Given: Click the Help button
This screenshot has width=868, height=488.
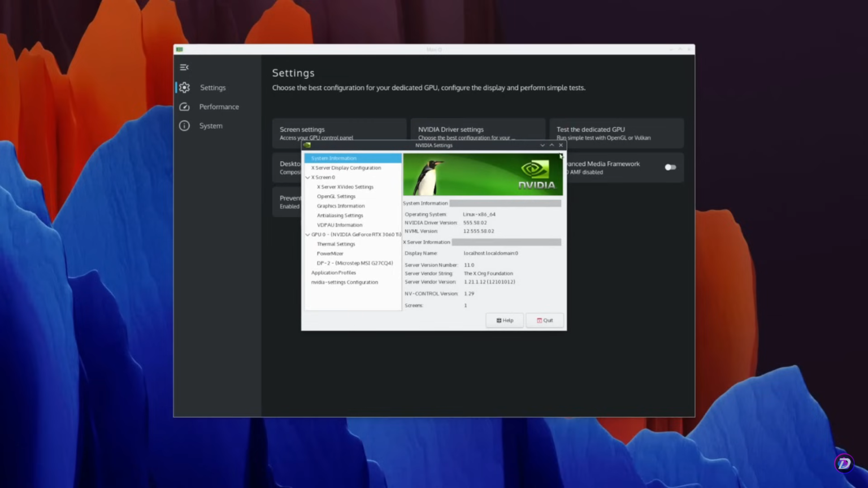Looking at the screenshot, I should (505, 320).
